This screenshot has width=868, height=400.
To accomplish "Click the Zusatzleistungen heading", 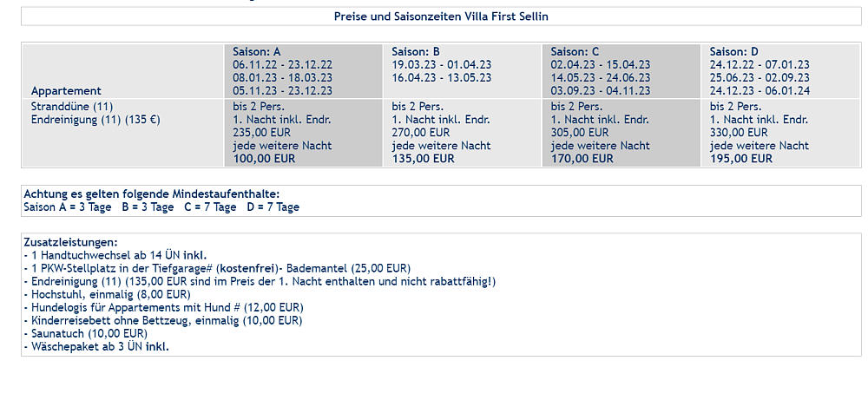I will click(71, 242).
